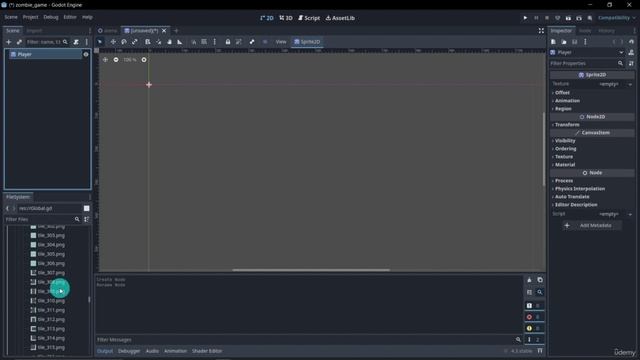The width and height of the screenshot is (640, 360).
Task: Choose the Move Mode tool
Action: (113, 42)
